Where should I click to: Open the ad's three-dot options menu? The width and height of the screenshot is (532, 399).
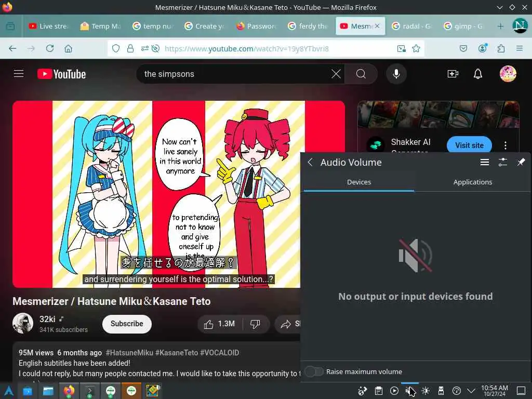point(505,145)
